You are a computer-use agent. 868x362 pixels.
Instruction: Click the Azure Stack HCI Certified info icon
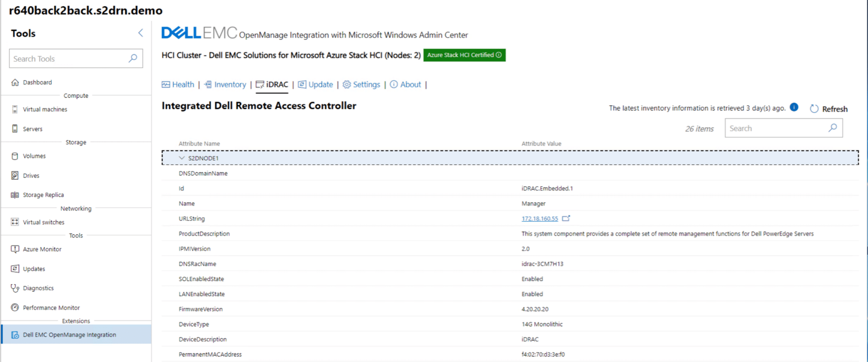pyautogui.click(x=499, y=55)
